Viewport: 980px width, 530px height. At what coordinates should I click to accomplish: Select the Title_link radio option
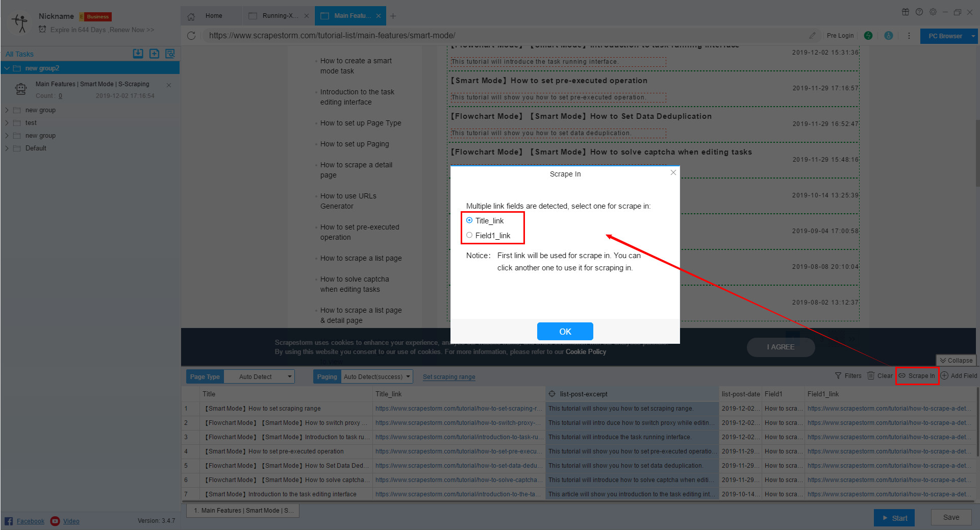[x=469, y=220]
